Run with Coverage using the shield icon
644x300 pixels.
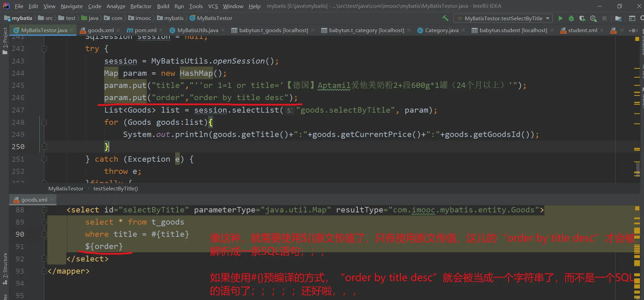tap(582, 18)
